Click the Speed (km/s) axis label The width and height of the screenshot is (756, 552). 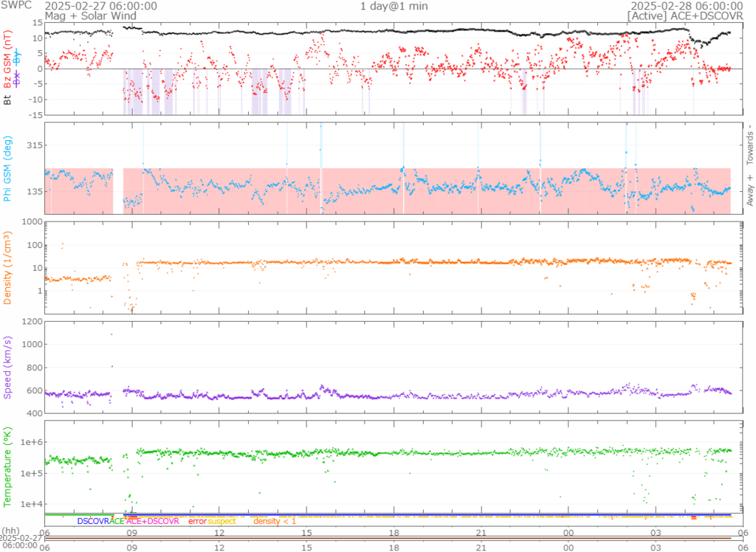[8, 367]
